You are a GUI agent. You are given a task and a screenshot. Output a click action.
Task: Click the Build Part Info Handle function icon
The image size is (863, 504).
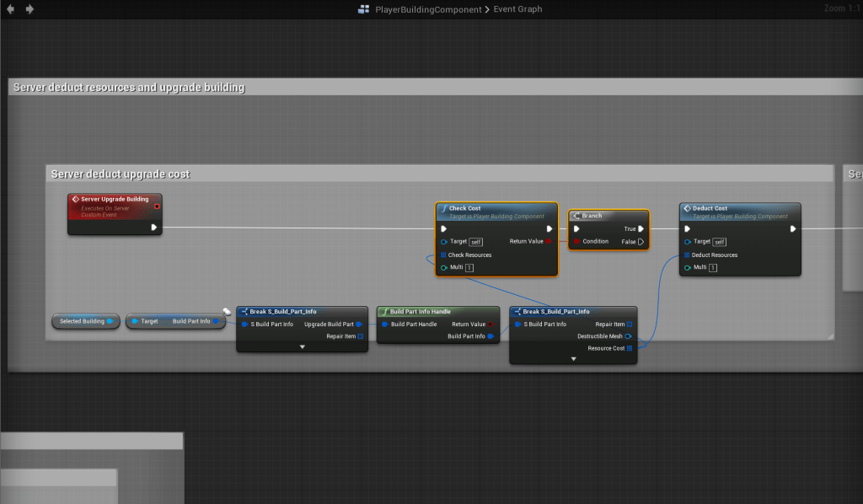pos(383,311)
